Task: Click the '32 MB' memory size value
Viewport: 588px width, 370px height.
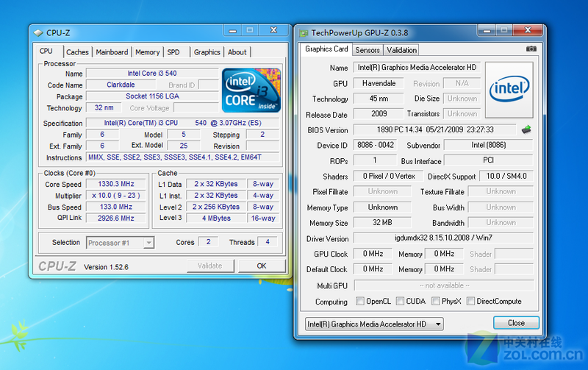Action: (382, 223)
